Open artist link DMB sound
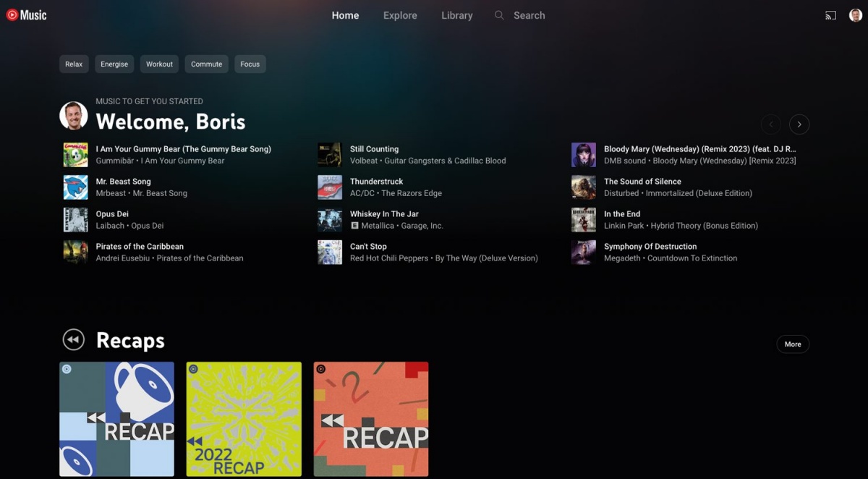 [x=625, y=161]
